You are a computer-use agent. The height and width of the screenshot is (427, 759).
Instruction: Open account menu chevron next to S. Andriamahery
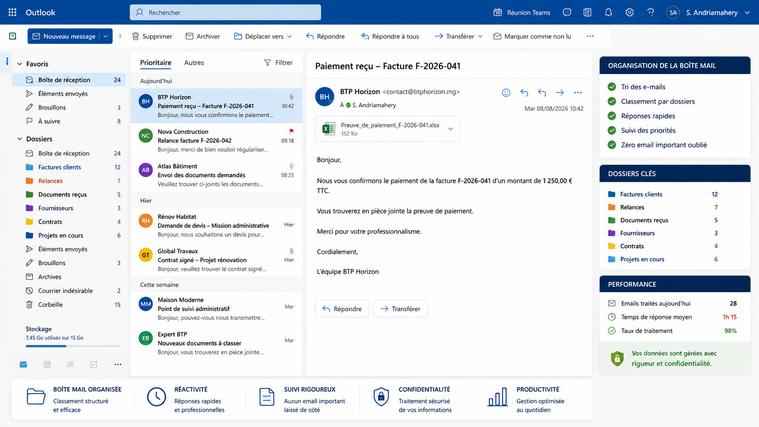click(747, 13)
